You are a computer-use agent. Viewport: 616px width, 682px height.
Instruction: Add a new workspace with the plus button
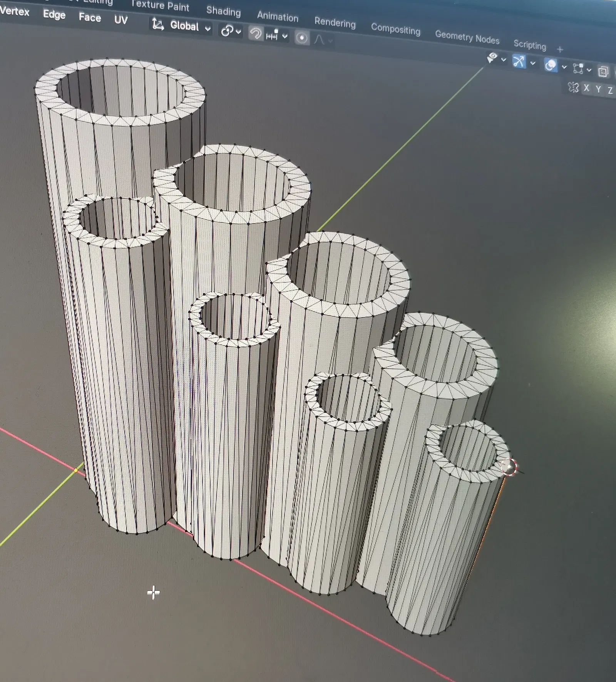pyautogui.click(x=560, y=49)
